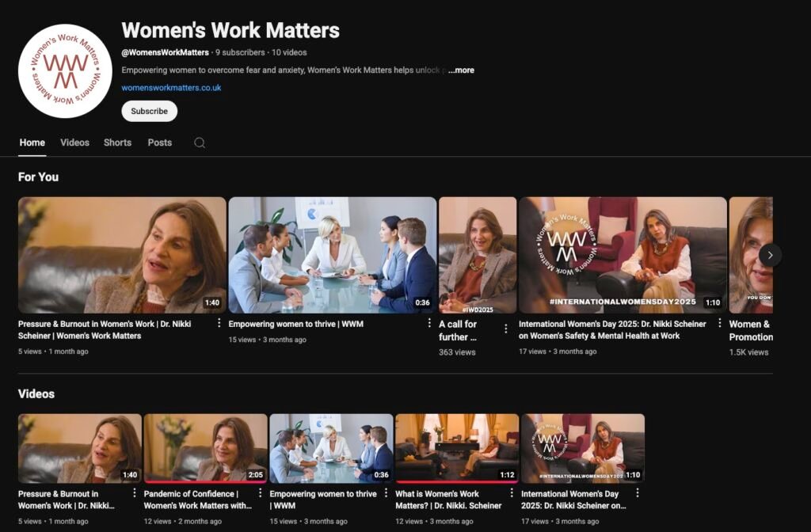Open three-dot menu for Videos row International Women's Day 2025
The height and width of the screenshot is (532, 811).
[638, 492]
